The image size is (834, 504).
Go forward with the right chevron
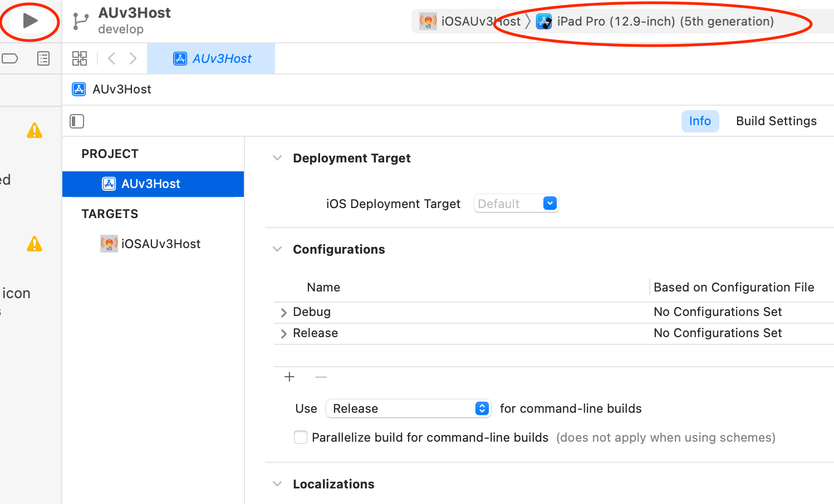[x=133, y=58]
